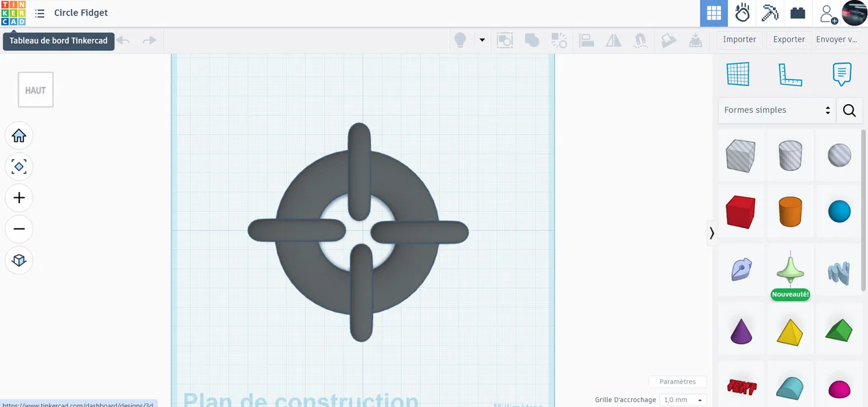The height and width of the screenshot is (407, 868).
Task: Toggle show-all lightbulb visibility
Action: (460, 40)
